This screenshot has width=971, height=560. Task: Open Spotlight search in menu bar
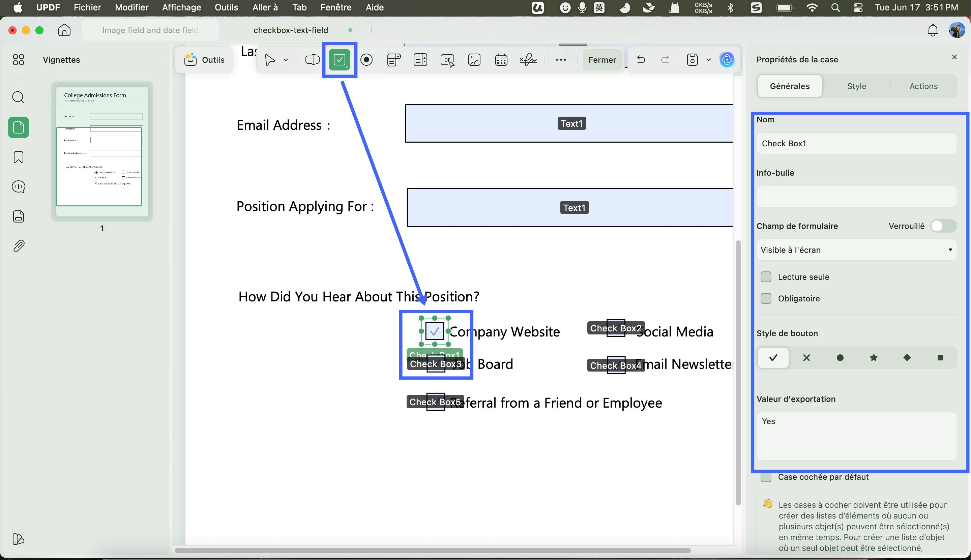click(x=835, y=7)
